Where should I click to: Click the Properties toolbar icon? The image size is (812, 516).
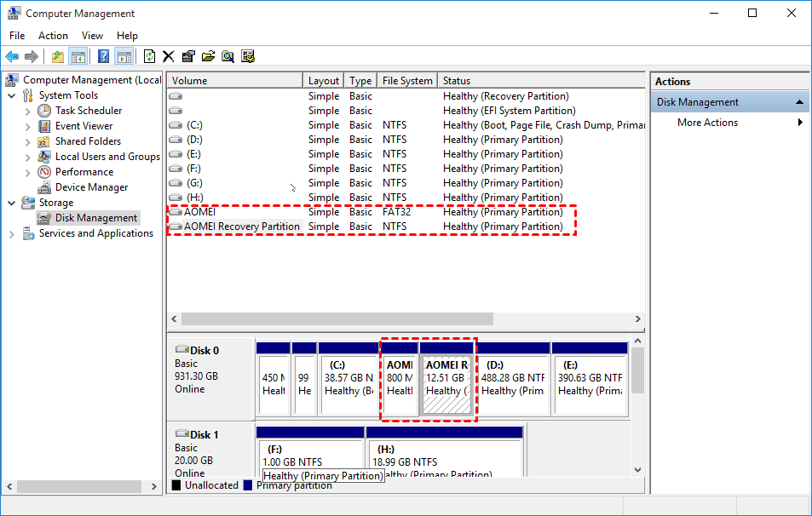(x=188, y=57)
